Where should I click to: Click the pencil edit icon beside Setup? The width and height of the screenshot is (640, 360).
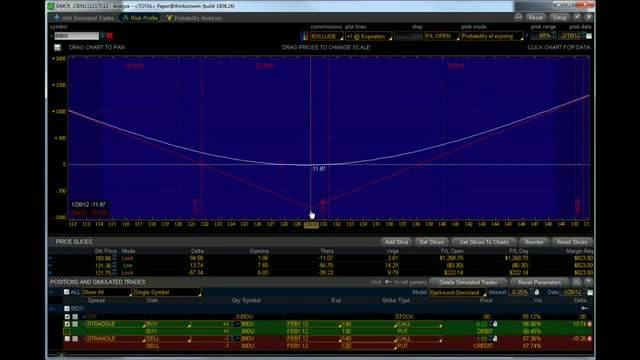(x=577, y=17)
